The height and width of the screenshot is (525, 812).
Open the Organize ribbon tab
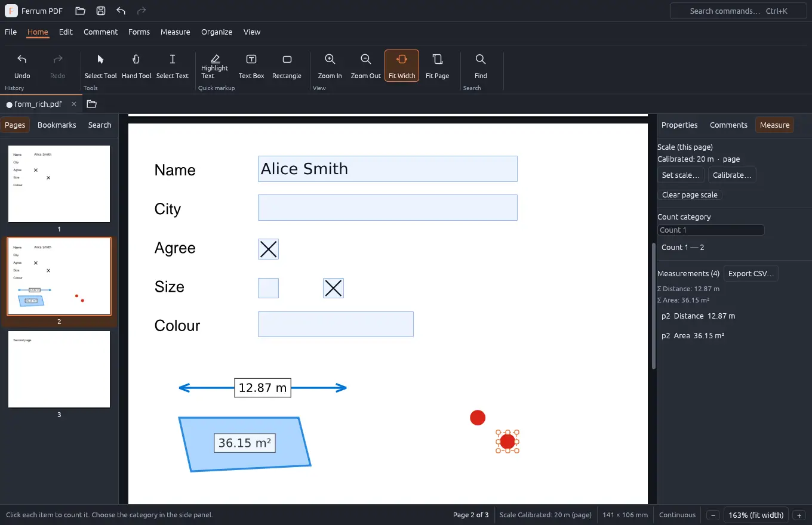(217, 32)
